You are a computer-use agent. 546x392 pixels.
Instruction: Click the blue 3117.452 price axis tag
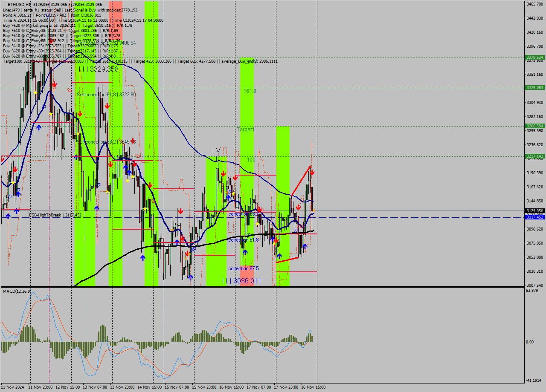pos(535,217)
